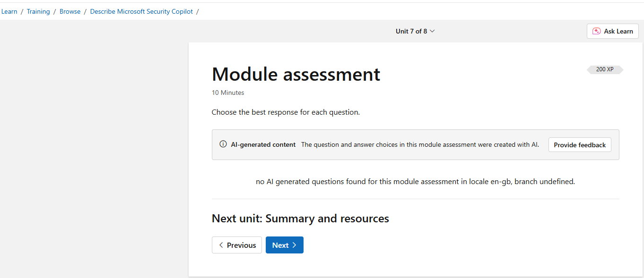The height and width of the screenshot is (278, 644).
Task: Click the Module assessment heading
Action: [x=296, y=74]
